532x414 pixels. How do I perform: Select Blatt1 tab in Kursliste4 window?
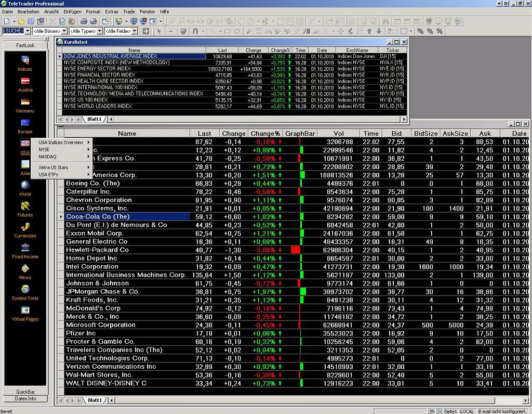(x=95, y=119)
